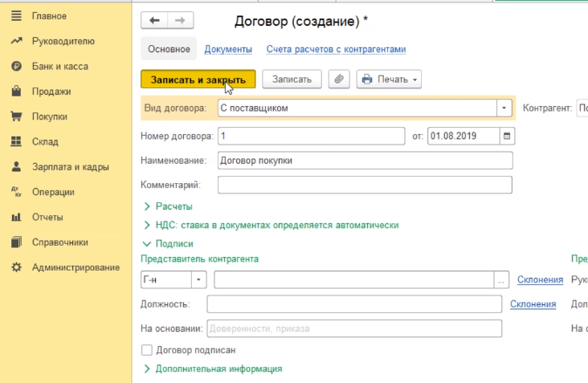
Task: Switch to the Документы tab
Action: click(x=228, y=49)
